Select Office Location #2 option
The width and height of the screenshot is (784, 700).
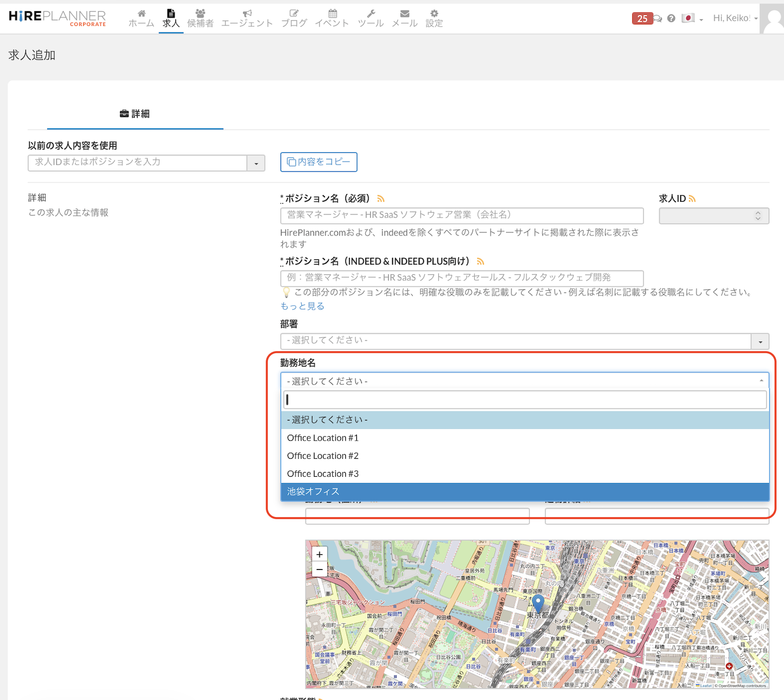323,456
